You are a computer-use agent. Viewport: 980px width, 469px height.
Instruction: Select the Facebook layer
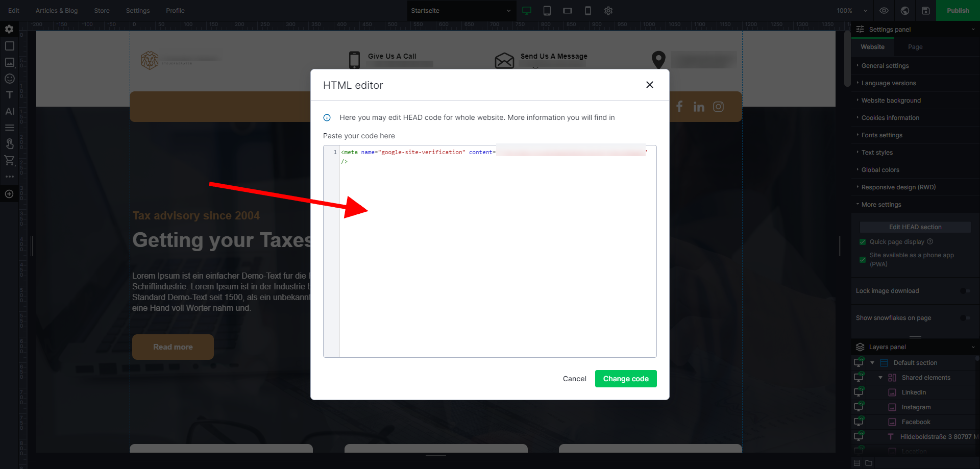pos(916,422)
